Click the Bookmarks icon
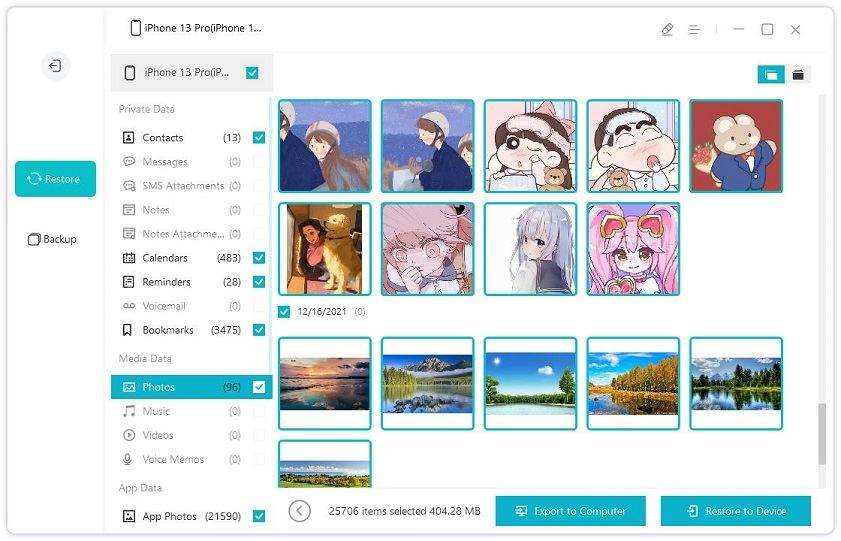This screenshot has width=841, height=541. pyautogui.click(x=127, y=330)
